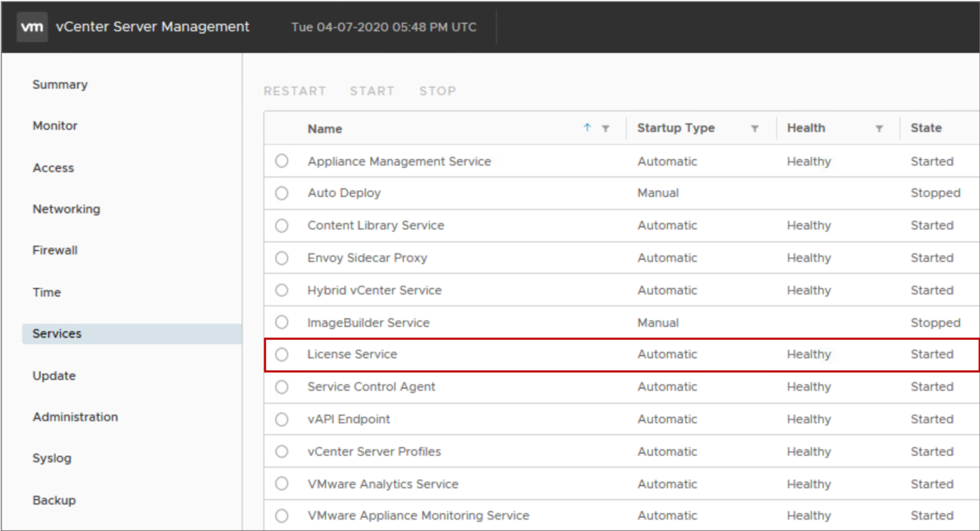Click License Service's 'Started' state
This screenshot has width=980, height=531.
pos(932,354)
